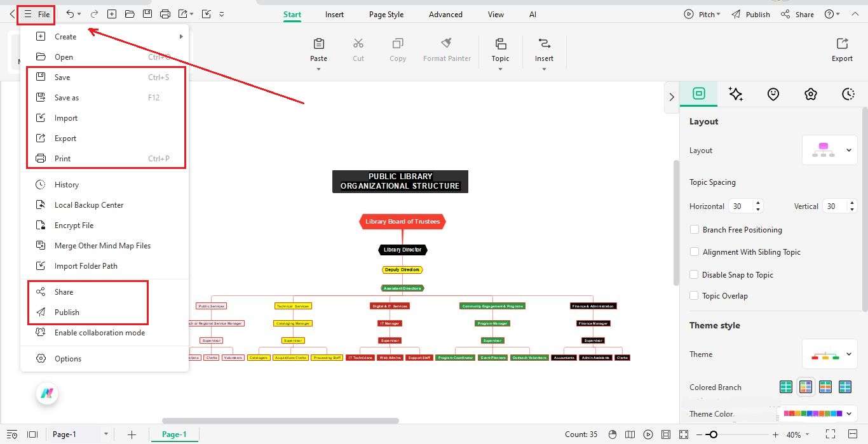Select the third Colored Branch option
The height and width of the screenshot is (444, 868).
pos(825,386)
